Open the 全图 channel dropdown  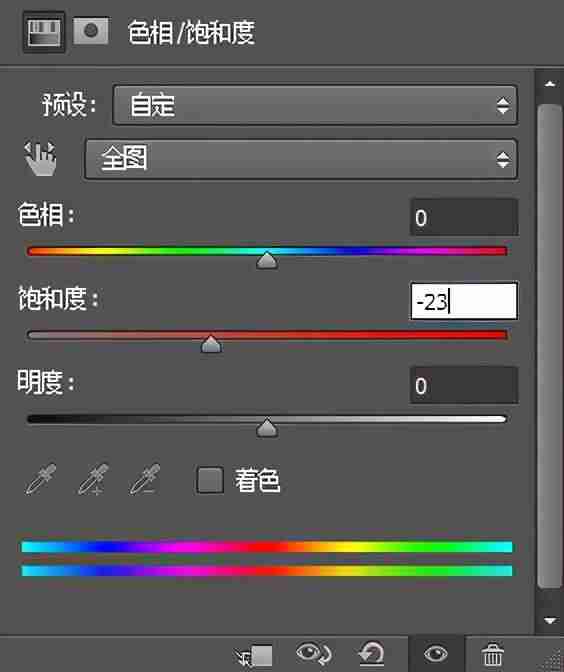(x=301, y=159)
